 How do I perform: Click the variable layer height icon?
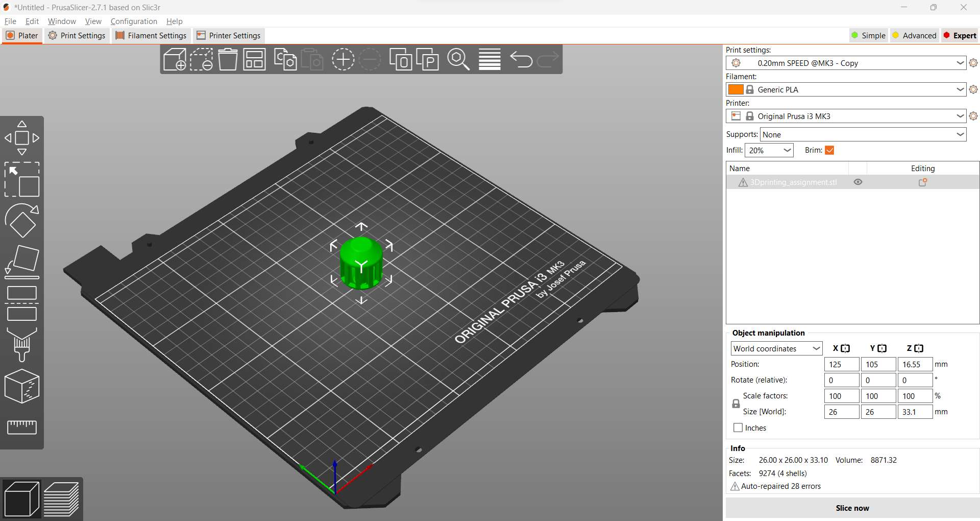point(489,60)
